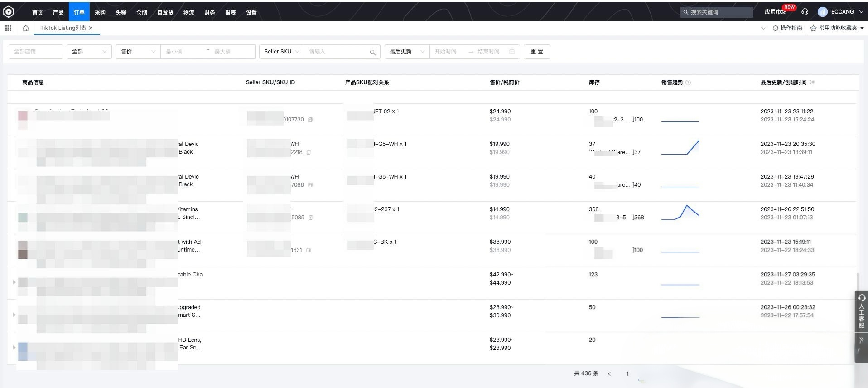Open the 操作指南 guide link
868x388 pixels.
pyautogui.click(x=791, y=28)
